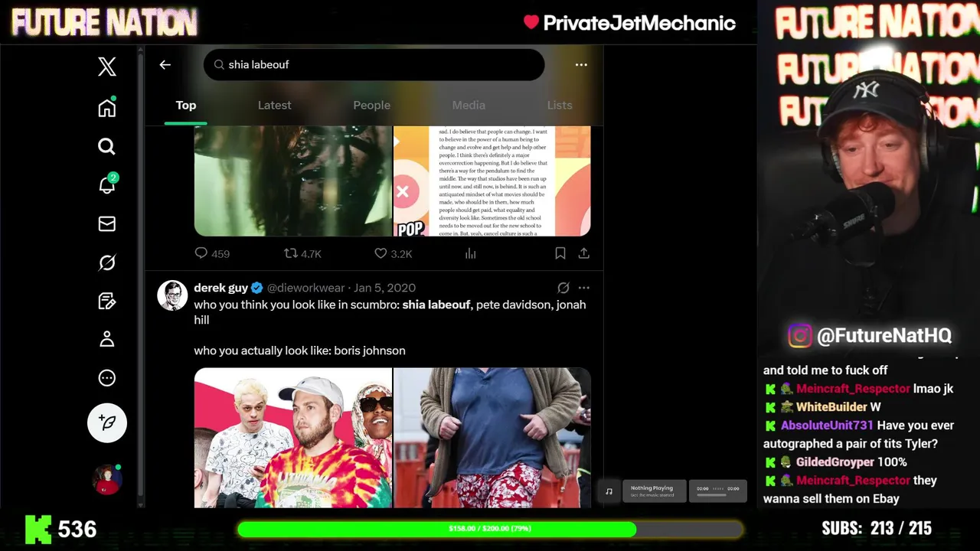The width and height of the screenshot is (980, 551).
Task: Open Messages envelope icon
Action: tap(107, 223)
